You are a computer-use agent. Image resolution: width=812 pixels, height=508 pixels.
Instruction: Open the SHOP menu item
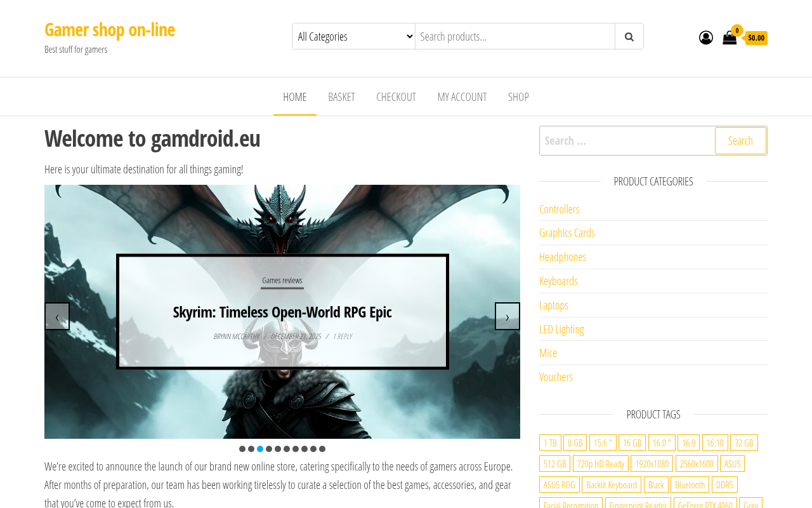pyautogui.click(x=518, y=97)
